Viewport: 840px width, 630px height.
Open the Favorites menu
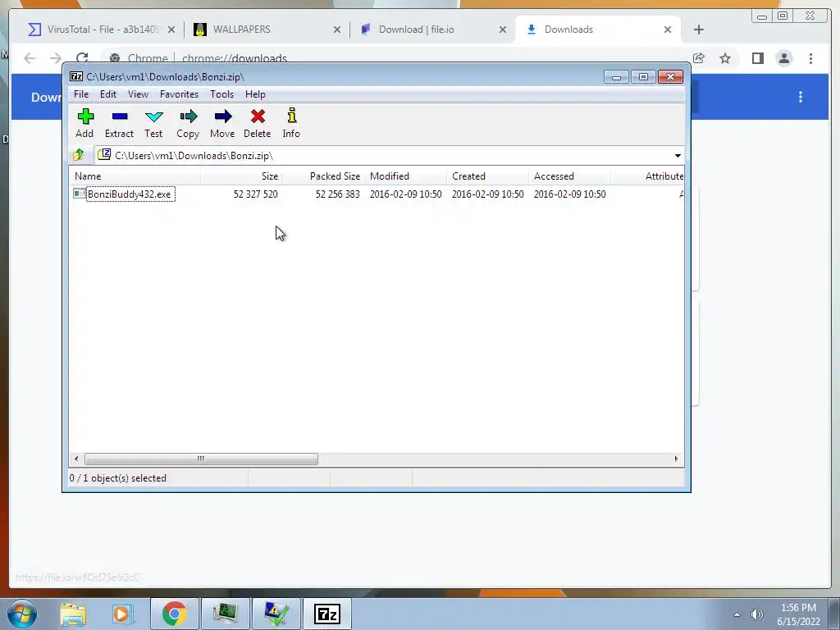click(x=180, y=94)
